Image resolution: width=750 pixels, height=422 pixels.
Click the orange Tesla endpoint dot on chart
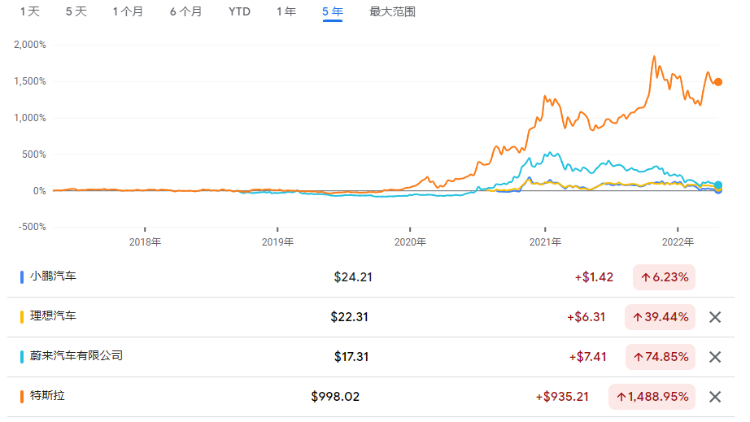(x=718, y=82)
